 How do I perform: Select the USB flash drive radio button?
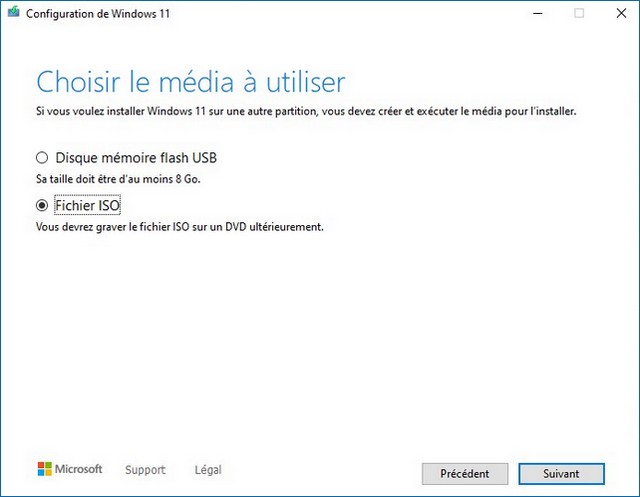[42, 158]
